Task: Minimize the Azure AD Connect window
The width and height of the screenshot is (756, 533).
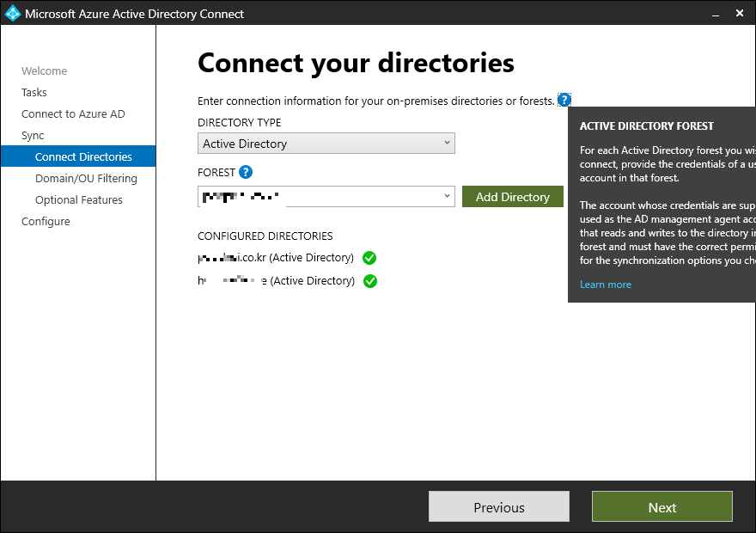Action: (x=716, y=14)
